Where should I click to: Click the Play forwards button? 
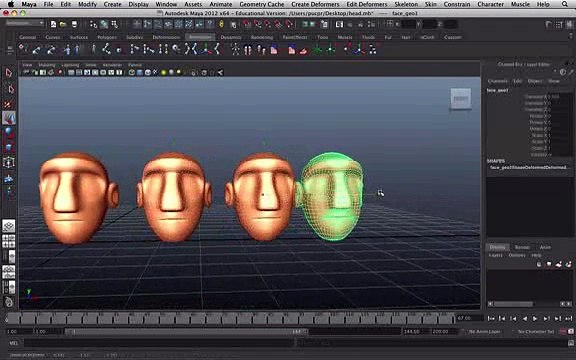[535, 318]
